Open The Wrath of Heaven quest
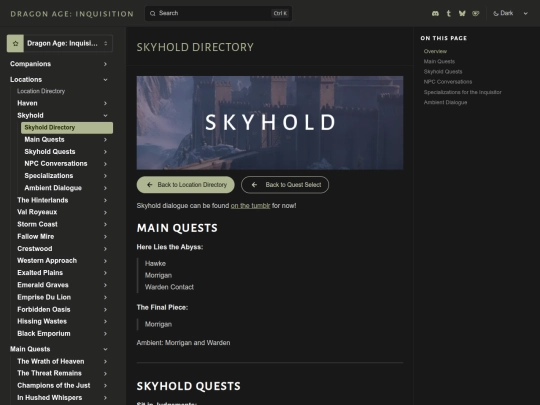 tap(51, 362)
